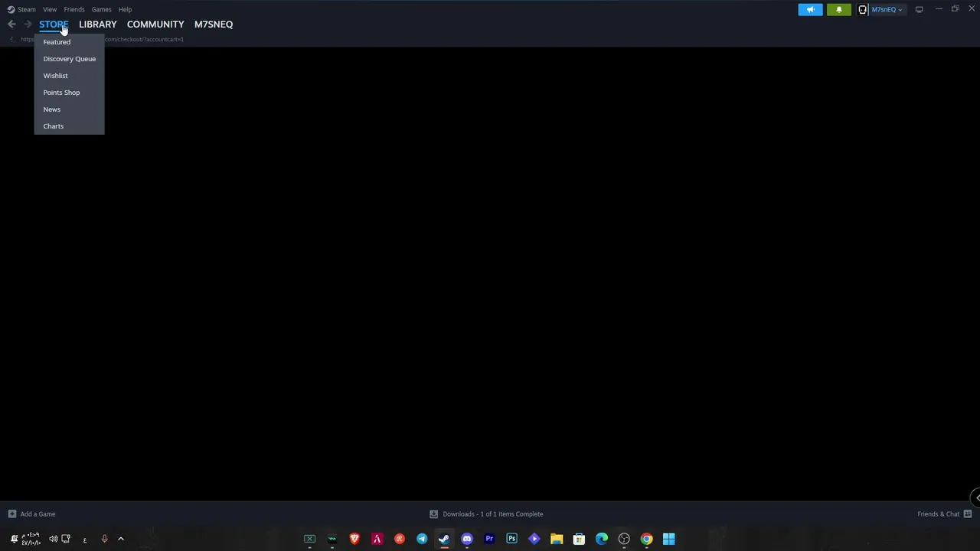Open Friends & Chat text button
The width and height of the screenshot is (980, 551).
tap(938, 514)
